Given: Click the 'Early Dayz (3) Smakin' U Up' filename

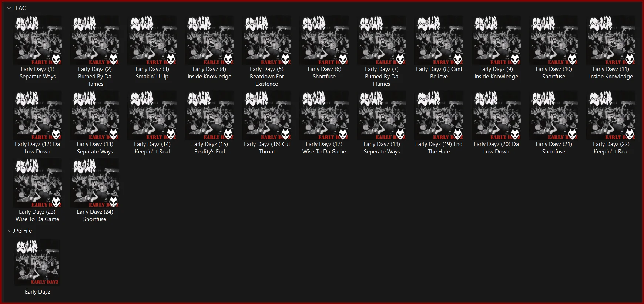Looking at the screenshot, I should pos(152,73).
